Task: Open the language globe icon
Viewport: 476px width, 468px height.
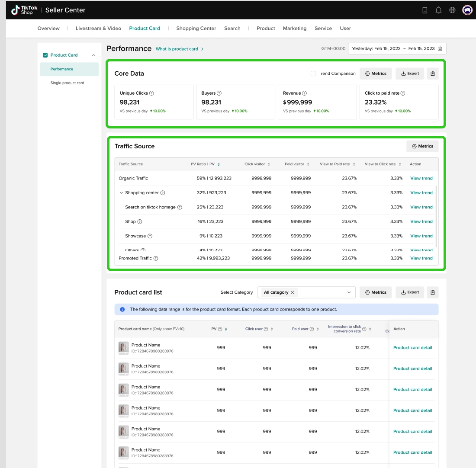Action: (x=452, y=10)
